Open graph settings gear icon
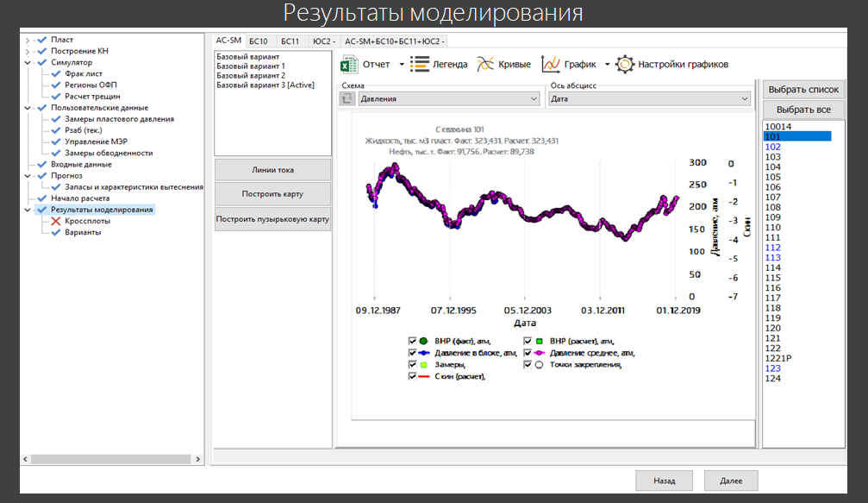Image resolution: width=868 pixels, height=503 pixels. click(625, 64)
